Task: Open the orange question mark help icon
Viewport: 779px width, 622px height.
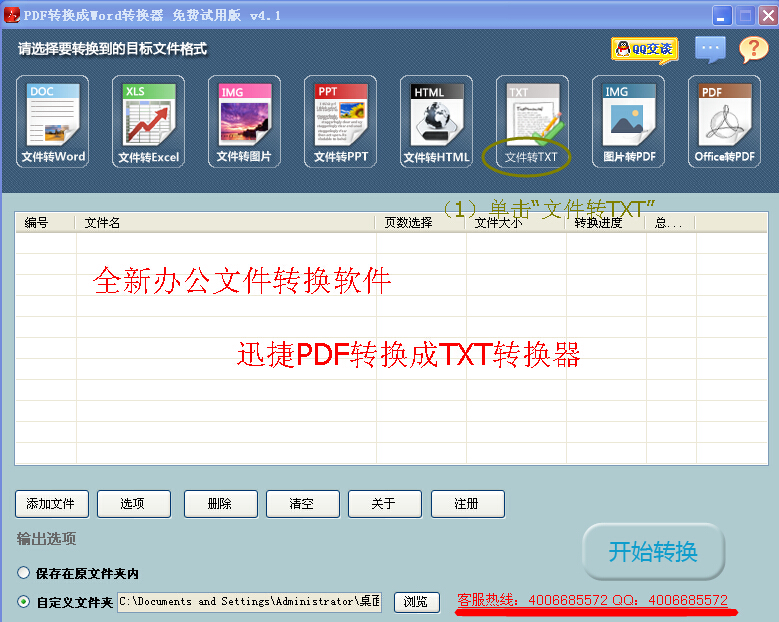Action: tap(754, 49)
